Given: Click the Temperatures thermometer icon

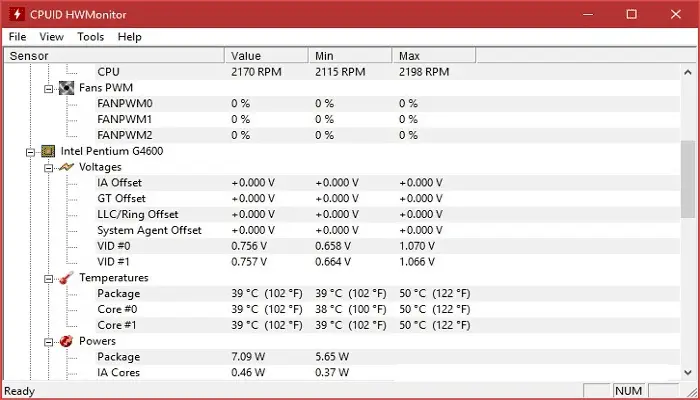Looking at the screenshot, I should tap(67, 278).
